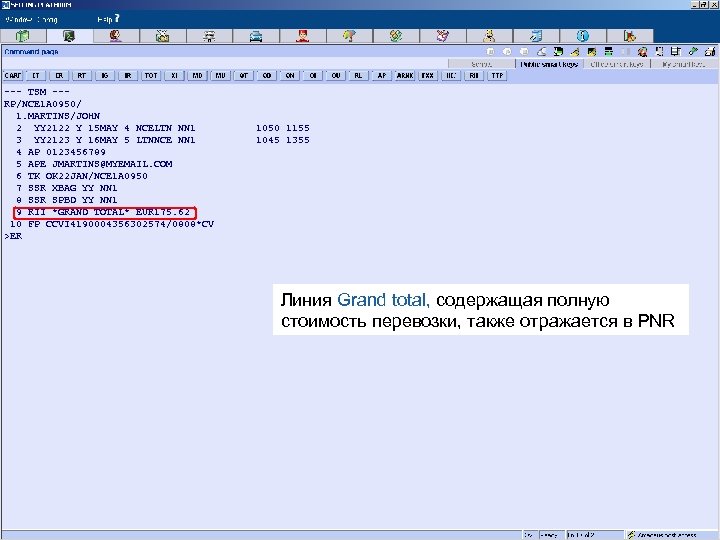Switch to the Public smart keys tab

click(549, 64)
